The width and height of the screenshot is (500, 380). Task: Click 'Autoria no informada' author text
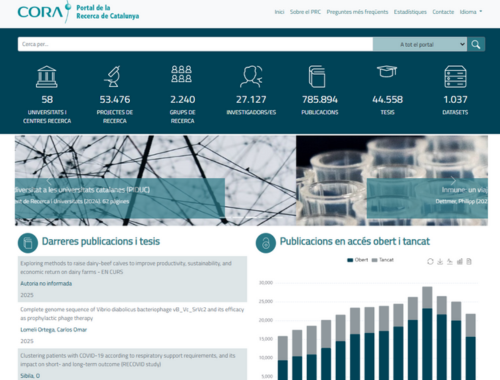pos(46,283)
